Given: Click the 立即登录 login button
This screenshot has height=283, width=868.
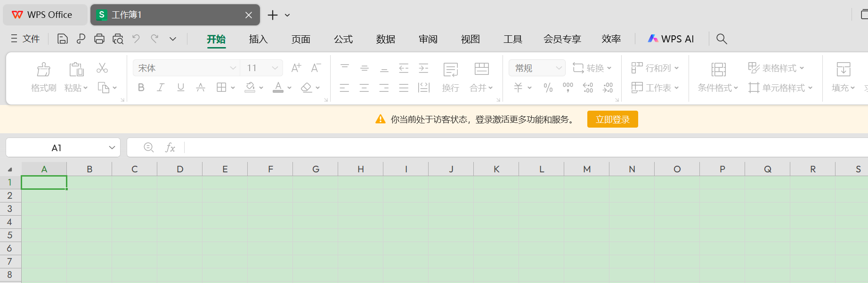Looking at the screenshot, I should coord(612,120).
